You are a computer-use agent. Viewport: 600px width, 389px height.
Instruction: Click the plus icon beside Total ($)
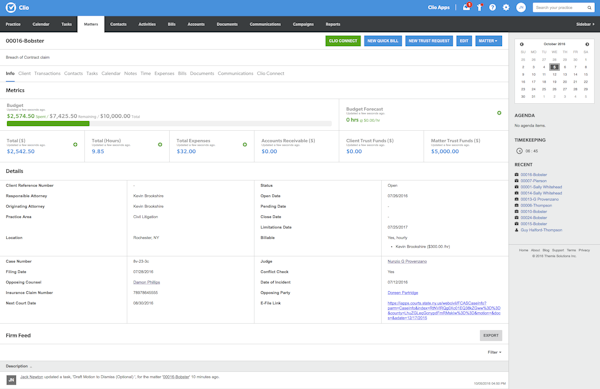75,145
